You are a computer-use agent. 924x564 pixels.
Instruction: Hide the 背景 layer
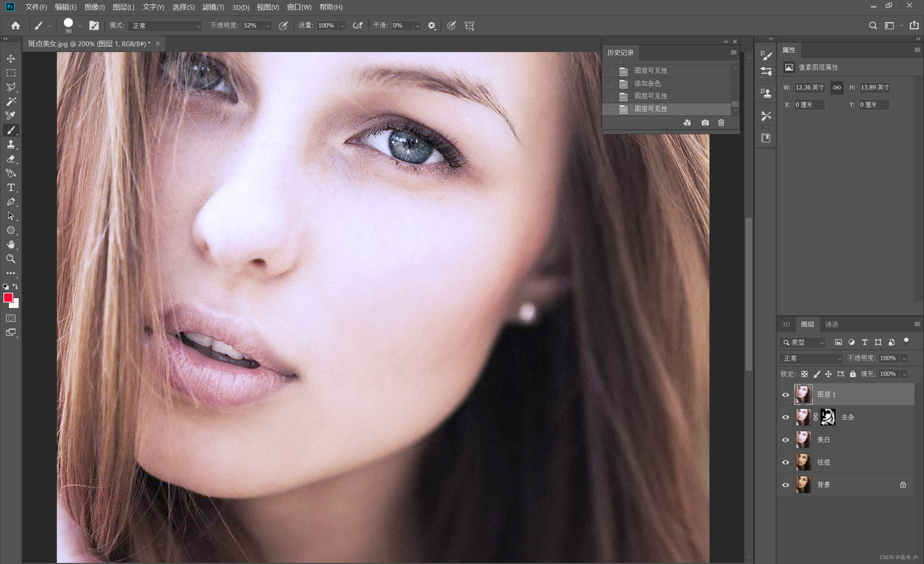785,485
